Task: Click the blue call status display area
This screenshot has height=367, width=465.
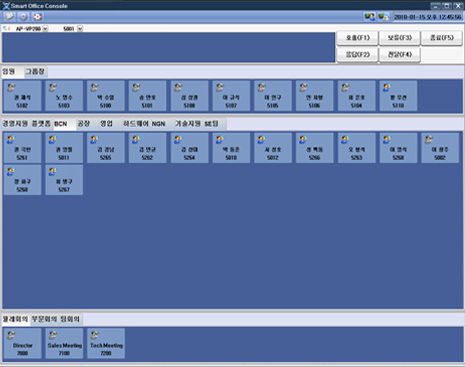Action: [168, 47]
